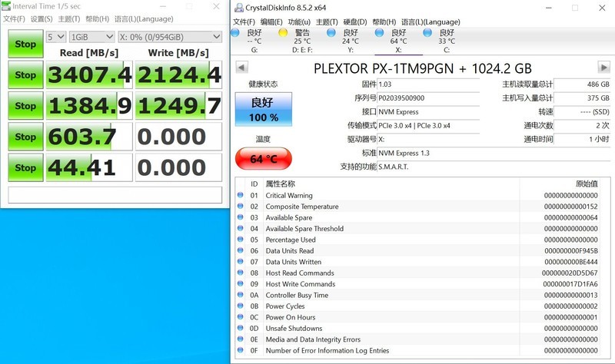Open 文件(F) menu in CrystalDiskMark window
This screenshot has width=615, height=364.
click(14, 18)
